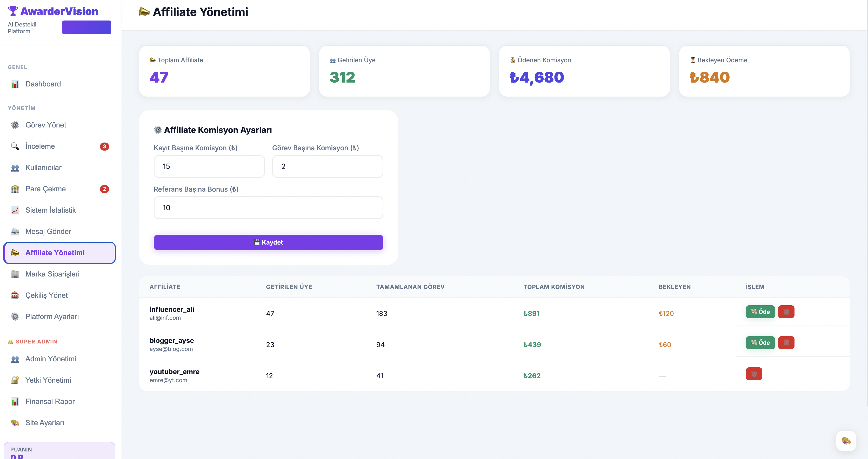Remove youtuber_emre using the red trash icon

[754, 374]
